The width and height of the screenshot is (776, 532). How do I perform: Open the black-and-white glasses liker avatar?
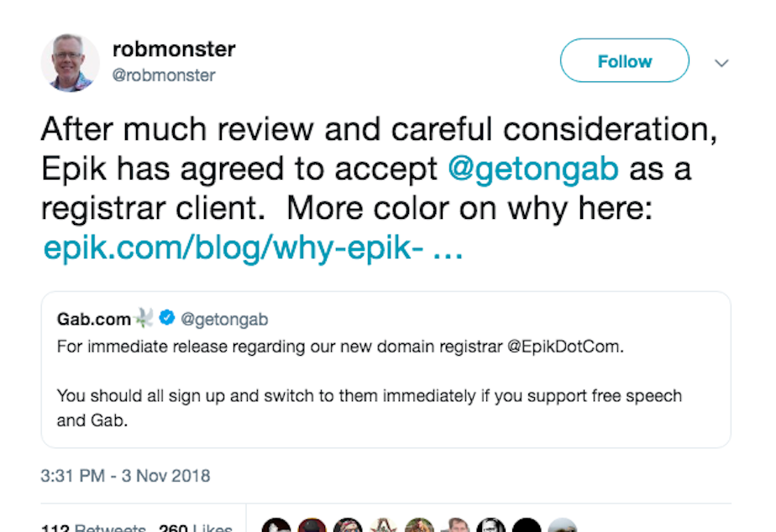[491, 527]
